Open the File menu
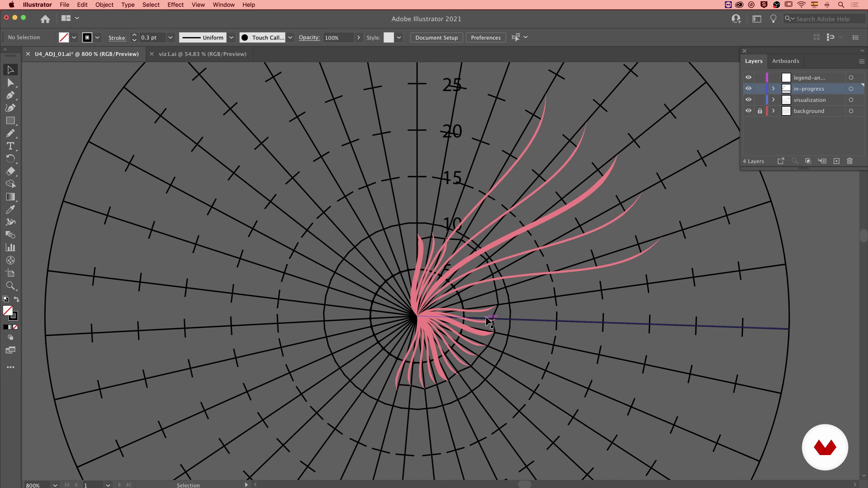The image size is (868, 488). [64, 5]
